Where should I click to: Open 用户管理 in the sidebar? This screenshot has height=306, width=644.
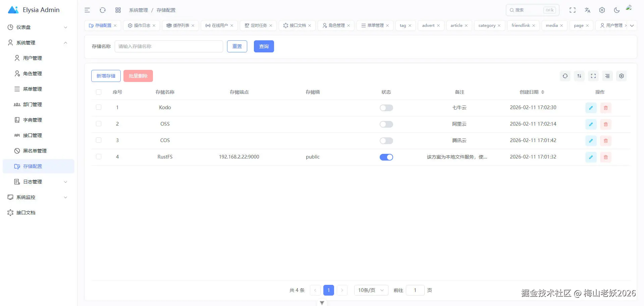pyautogui.click(x=39, y=58)
